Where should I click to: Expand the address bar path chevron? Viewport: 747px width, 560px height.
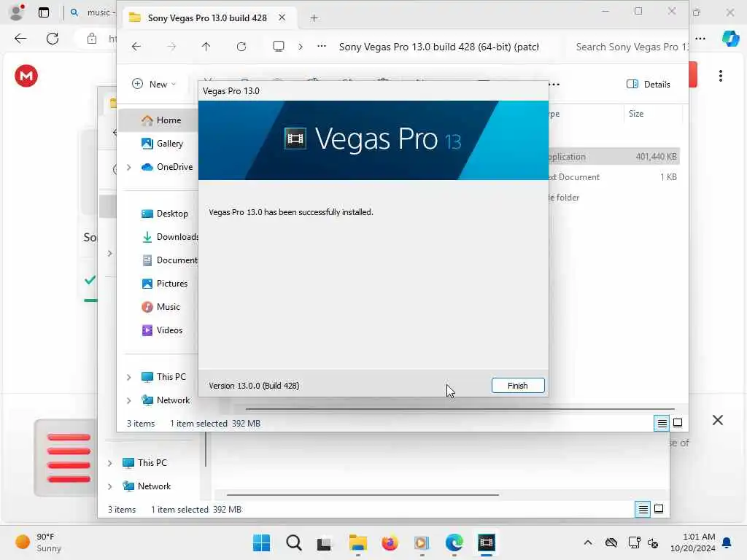tap(300, 47)
